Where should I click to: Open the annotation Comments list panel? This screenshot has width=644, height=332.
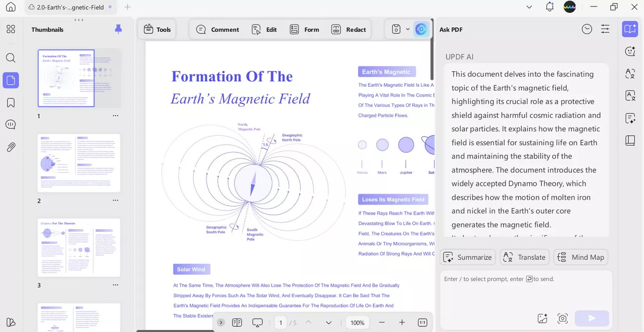point(11,124)
